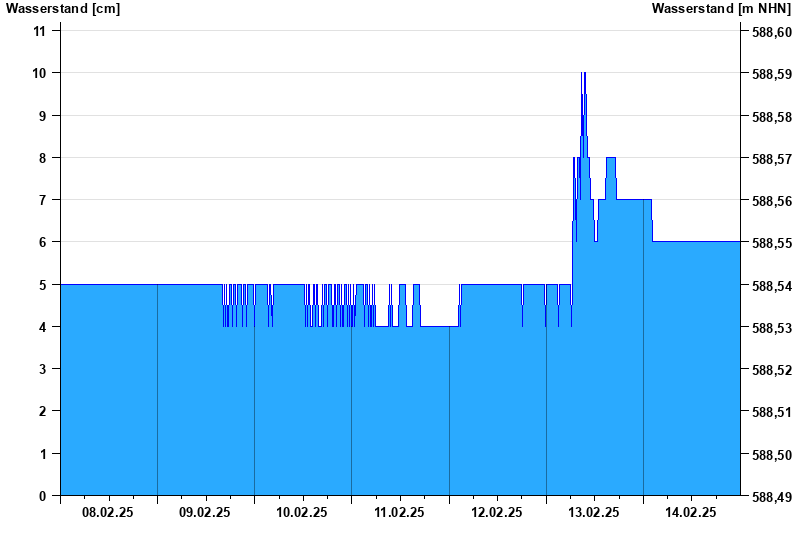Click the right axis value 588,57

tap(771, 159)
